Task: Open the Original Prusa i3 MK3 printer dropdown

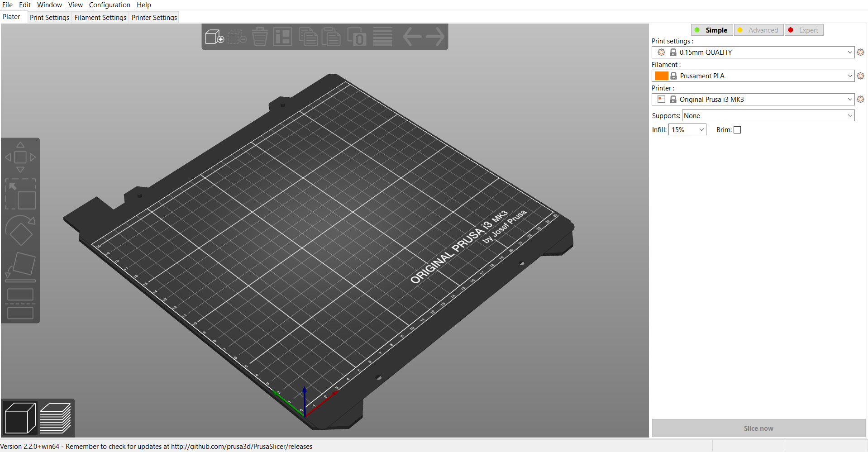Action: coord(753,100)
